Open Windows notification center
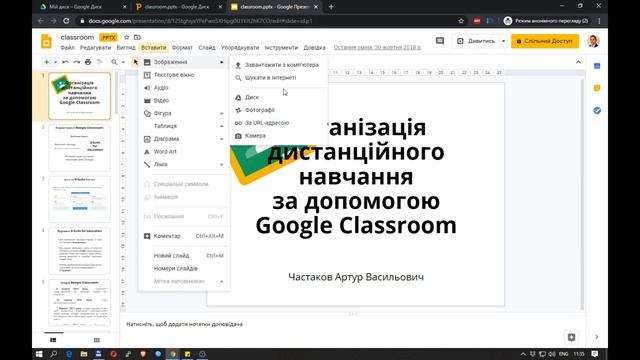 595,354
